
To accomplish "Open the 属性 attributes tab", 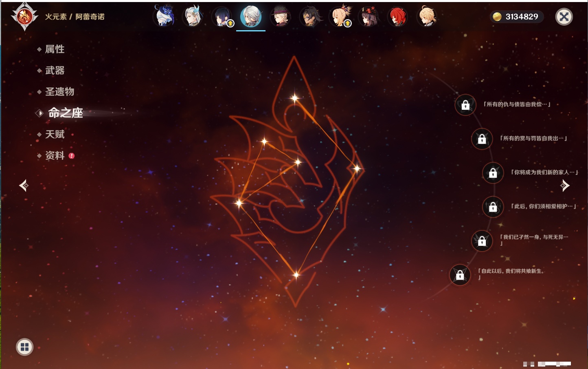I will (55, 49).
